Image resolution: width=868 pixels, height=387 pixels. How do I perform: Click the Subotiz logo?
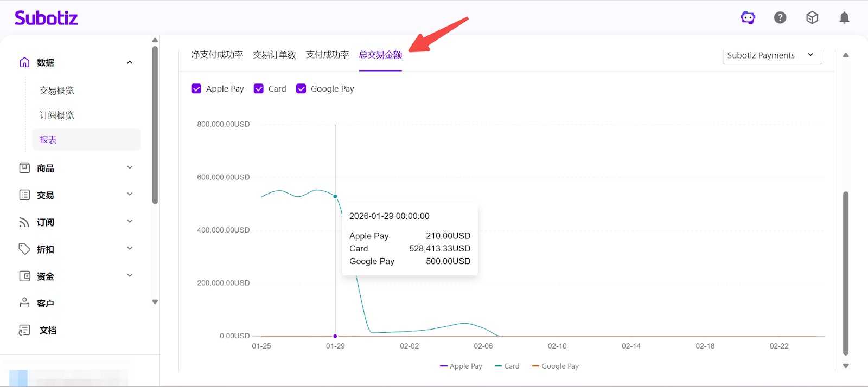coord(46,18)
